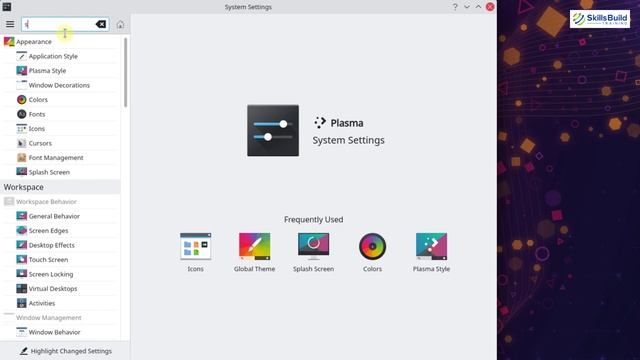This screenshot has width=640, height=360.
Task: Open Colors from Frequently Used
Action: tap(372, 252)
